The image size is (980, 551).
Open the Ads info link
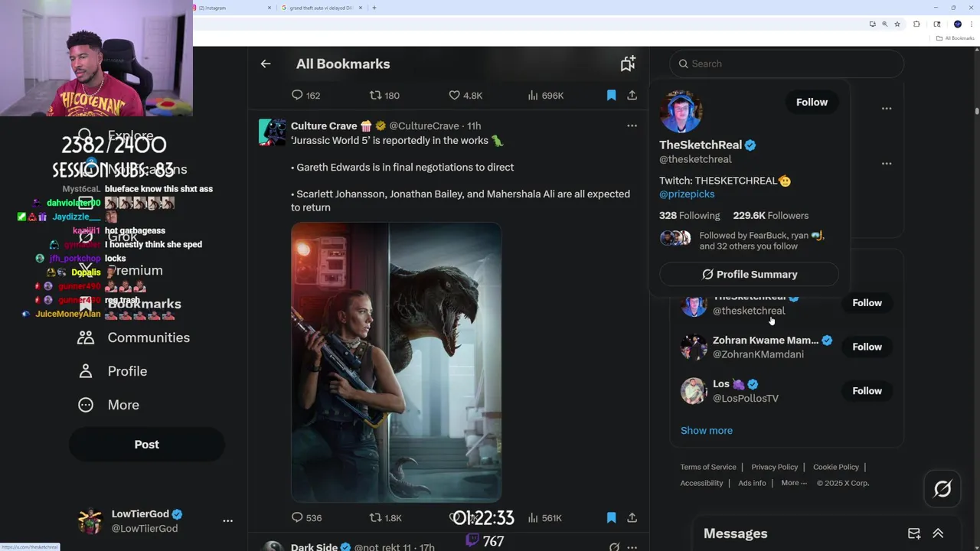point(752,483)
